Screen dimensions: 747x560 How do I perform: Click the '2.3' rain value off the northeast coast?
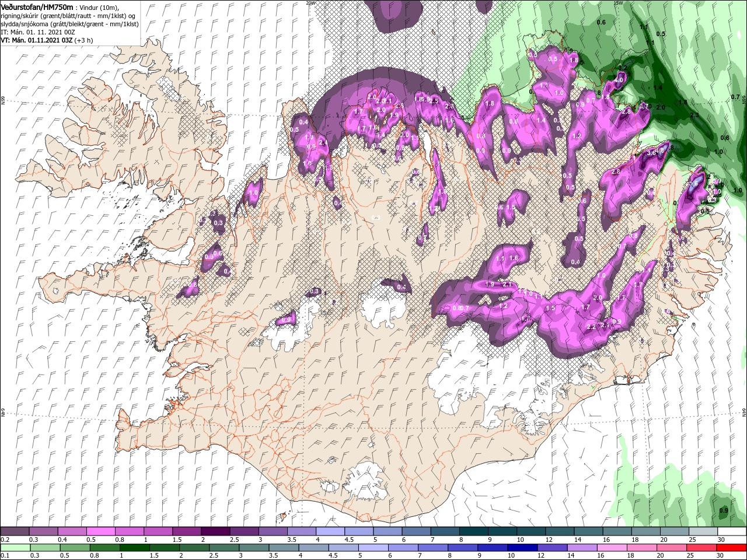click(694, 116)
